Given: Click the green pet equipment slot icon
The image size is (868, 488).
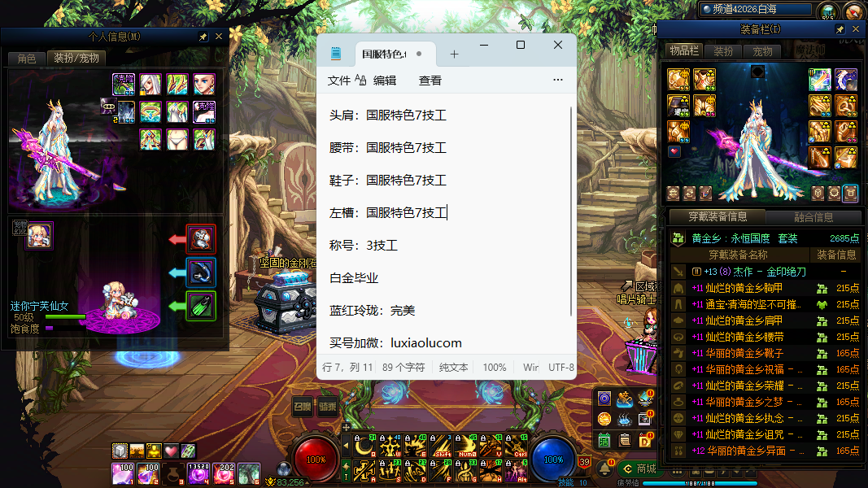Looking at the screenshot, I should coord(201,307).
